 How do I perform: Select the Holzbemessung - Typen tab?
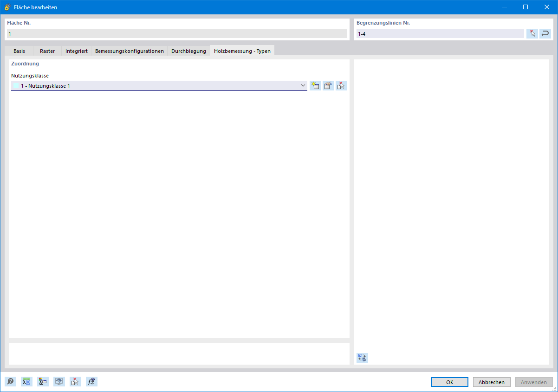(242, 51)
